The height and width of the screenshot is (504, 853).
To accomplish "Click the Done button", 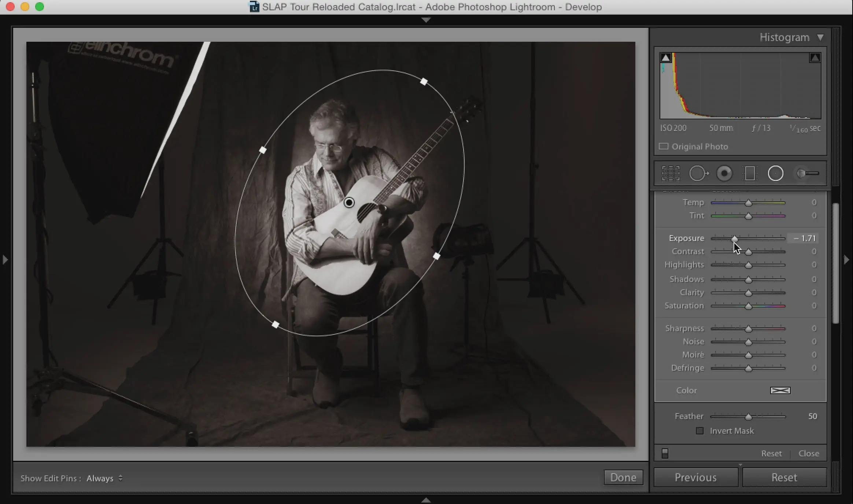I will click(623, 477).
